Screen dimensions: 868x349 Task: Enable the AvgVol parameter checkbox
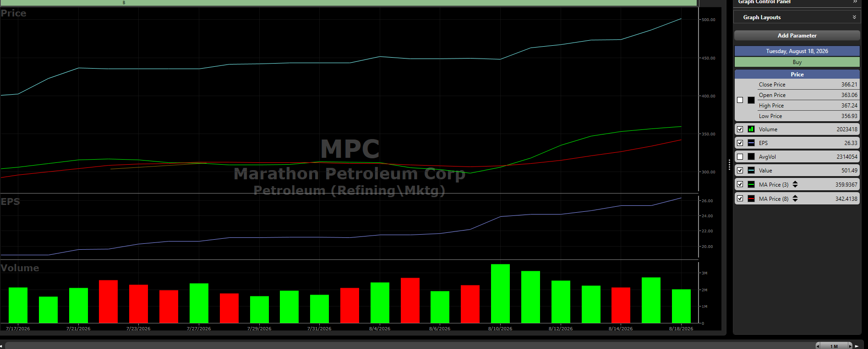(740, 157)
